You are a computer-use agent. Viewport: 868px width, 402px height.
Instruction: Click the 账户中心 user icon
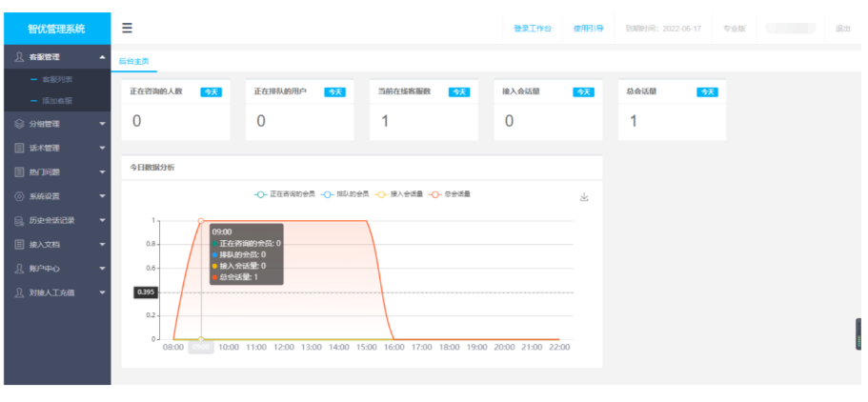[20, 269]
